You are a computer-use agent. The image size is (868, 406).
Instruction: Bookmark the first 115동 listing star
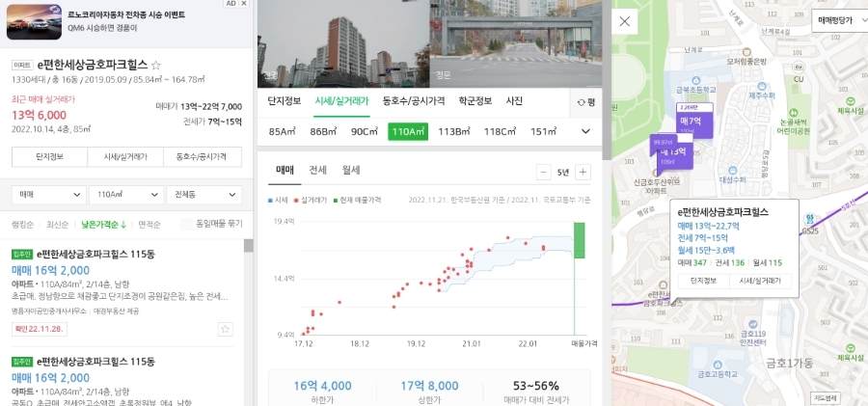(x=225, y=329)
